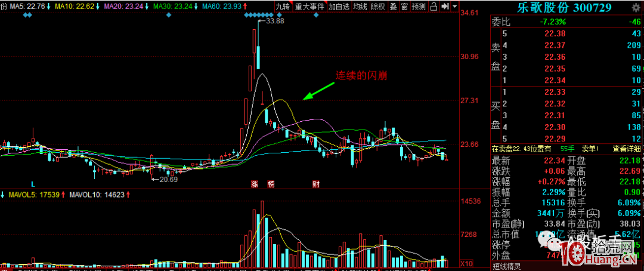Click the 20.69 low price label
The width and height of the screenshot is (644, 271).
[168, 180]
